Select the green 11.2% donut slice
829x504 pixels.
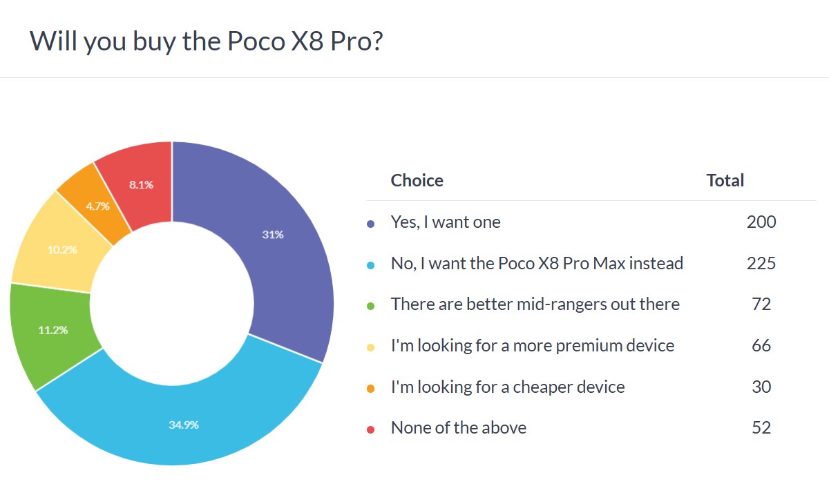coord(52,331)
